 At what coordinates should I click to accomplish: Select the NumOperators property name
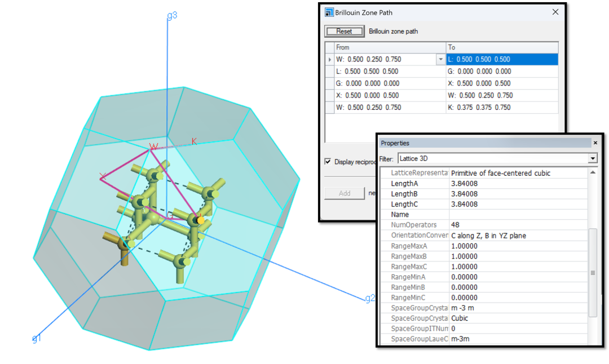tap(414, 225)
